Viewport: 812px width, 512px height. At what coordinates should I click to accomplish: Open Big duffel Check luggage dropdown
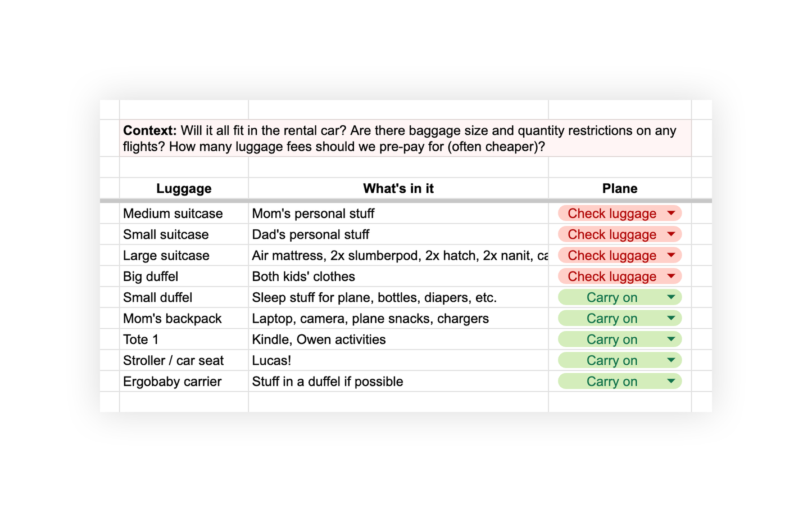click(670, 277)
